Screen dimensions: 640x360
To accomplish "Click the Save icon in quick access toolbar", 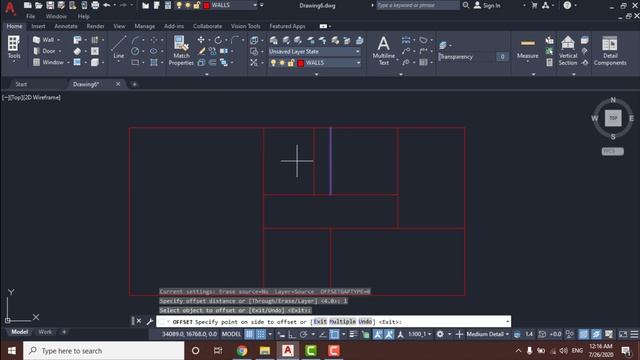I will (x=50, y=5).
